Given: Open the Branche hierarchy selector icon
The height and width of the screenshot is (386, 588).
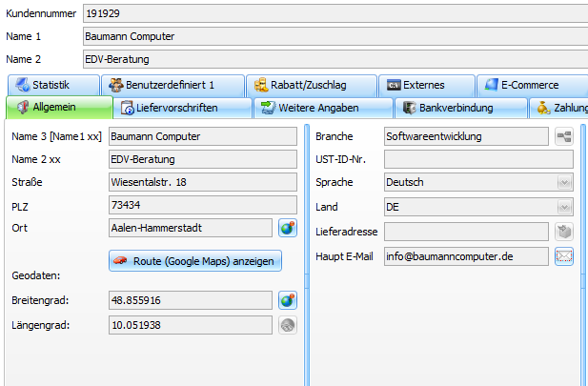Looking at the screenshot, I should tap(564, 136).
